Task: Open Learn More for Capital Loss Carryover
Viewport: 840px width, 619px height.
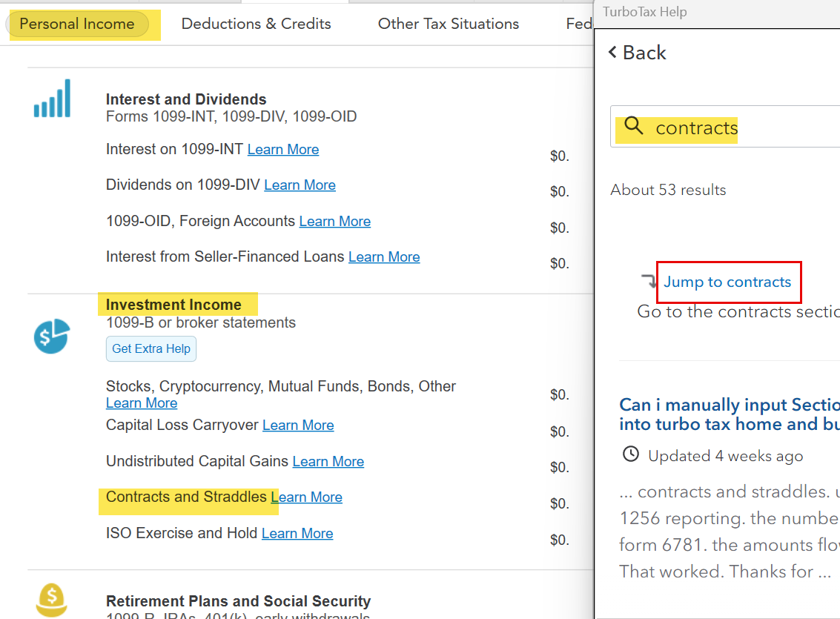Action: (x=298, y=426)
